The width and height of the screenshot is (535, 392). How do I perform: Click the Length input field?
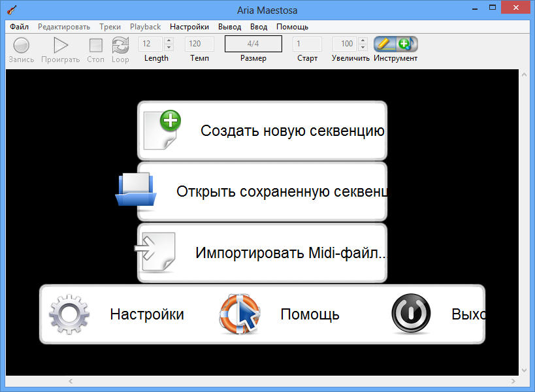point(151,44)
